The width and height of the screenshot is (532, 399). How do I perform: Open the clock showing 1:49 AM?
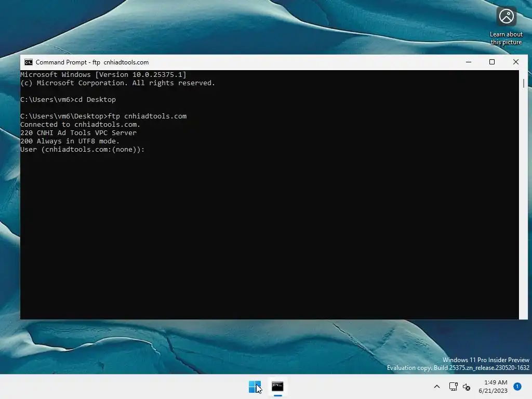pyautogui.click(x=493, y=387)
